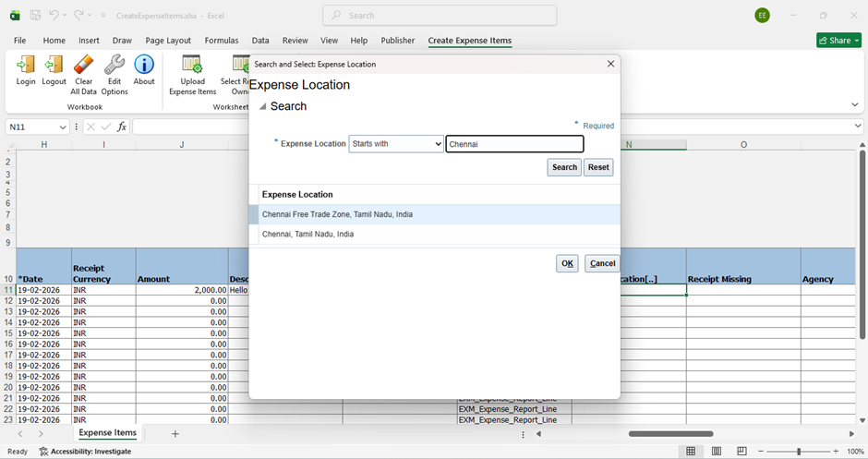Screen dimensions: 868x459
Task: Confirm selection with OK button
Action: tap(567, 263)
